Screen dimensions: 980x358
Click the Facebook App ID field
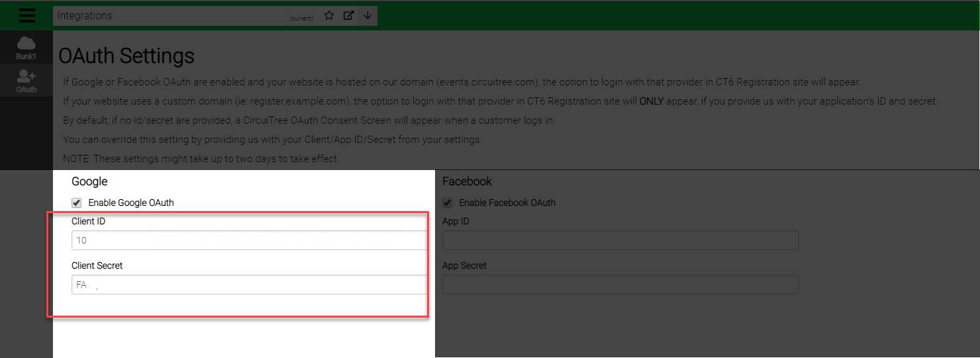[620, 240]
